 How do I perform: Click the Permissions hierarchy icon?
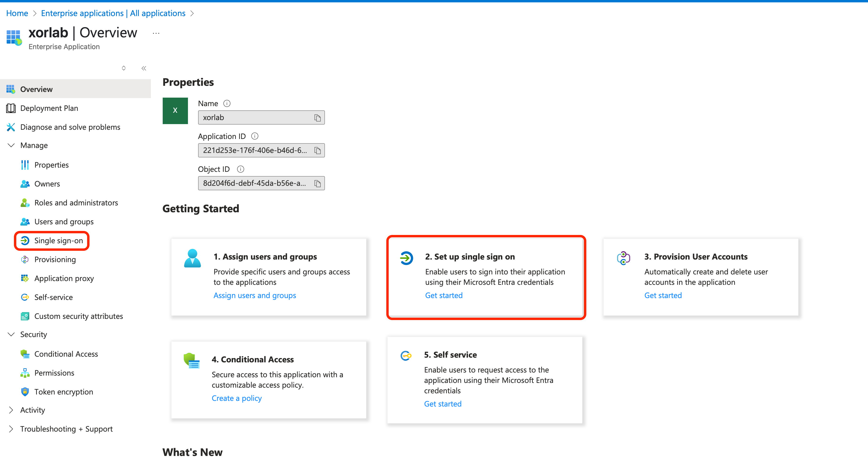click(x=25, y=373)
